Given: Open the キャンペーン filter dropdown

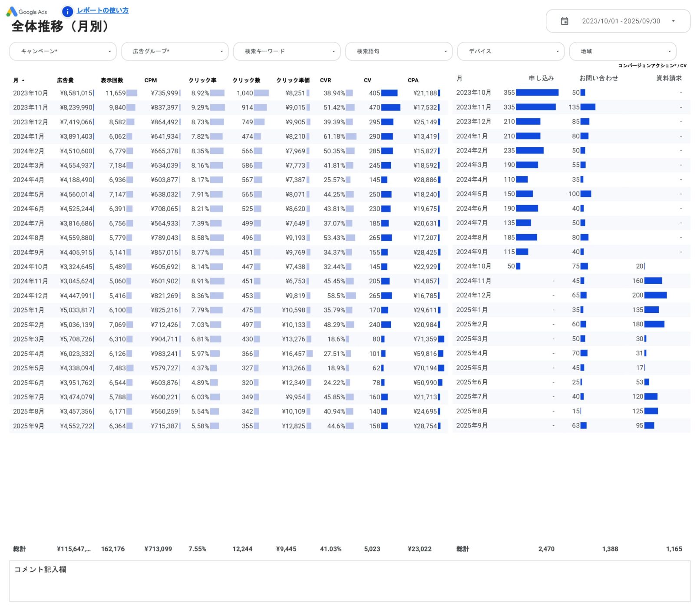Looking at the screenshot, I should [63, 51].
